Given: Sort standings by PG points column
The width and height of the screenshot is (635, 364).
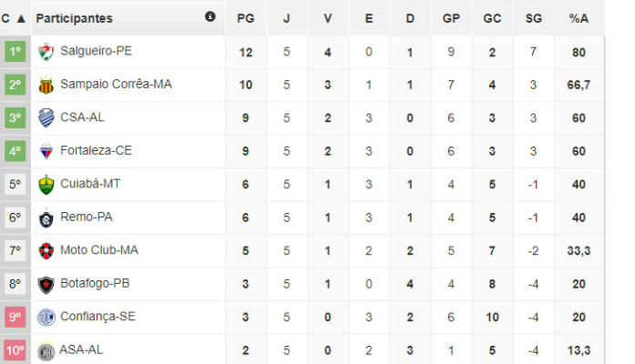Looking at the screenshot, I should click(245, 18).
